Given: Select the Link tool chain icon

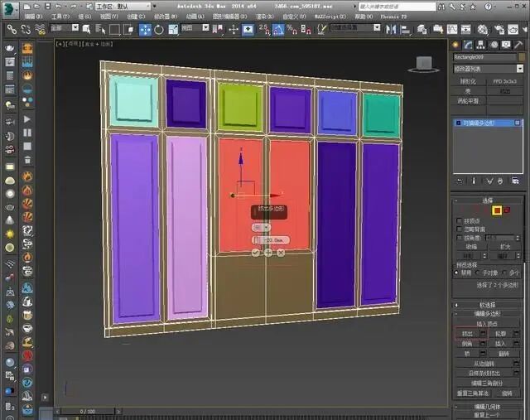Looking at the screenshot, I should point(12,30).
